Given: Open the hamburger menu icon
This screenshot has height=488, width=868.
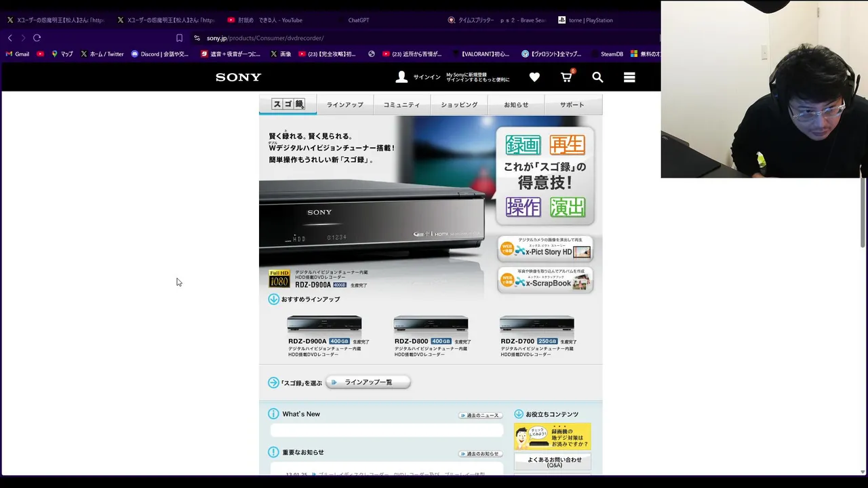Looking at the screenshot, I should click(x=629, y=77).
